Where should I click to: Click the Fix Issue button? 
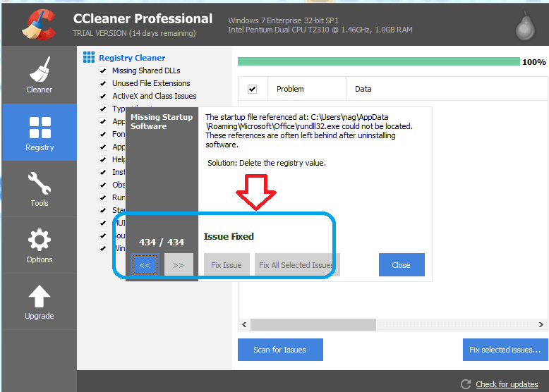click(227, 264)
